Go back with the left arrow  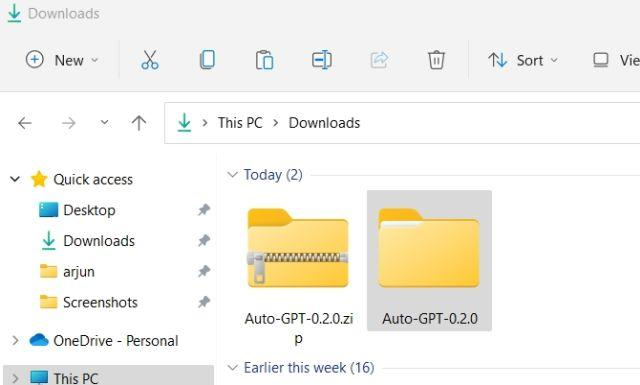point(25,122)
